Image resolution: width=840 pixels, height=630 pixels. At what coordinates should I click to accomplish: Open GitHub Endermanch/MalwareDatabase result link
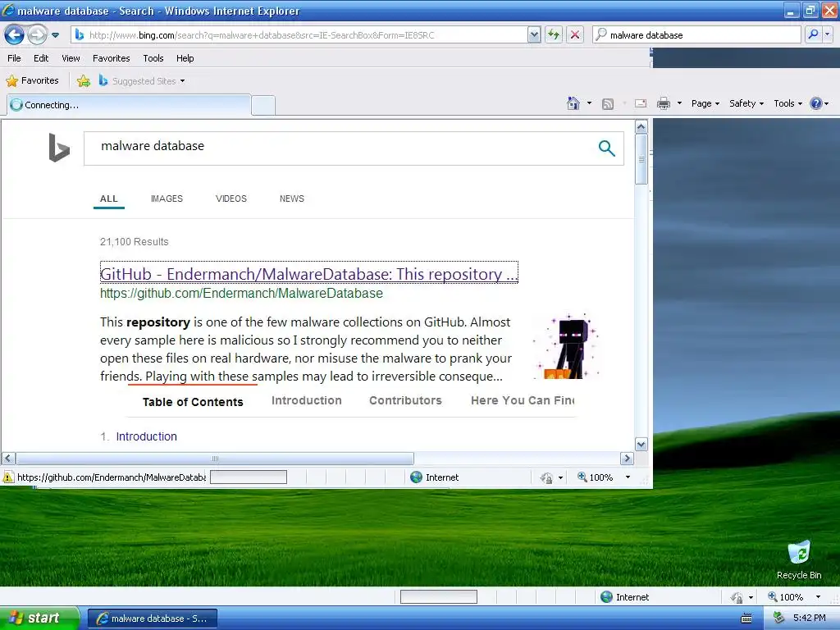(309, 274)
